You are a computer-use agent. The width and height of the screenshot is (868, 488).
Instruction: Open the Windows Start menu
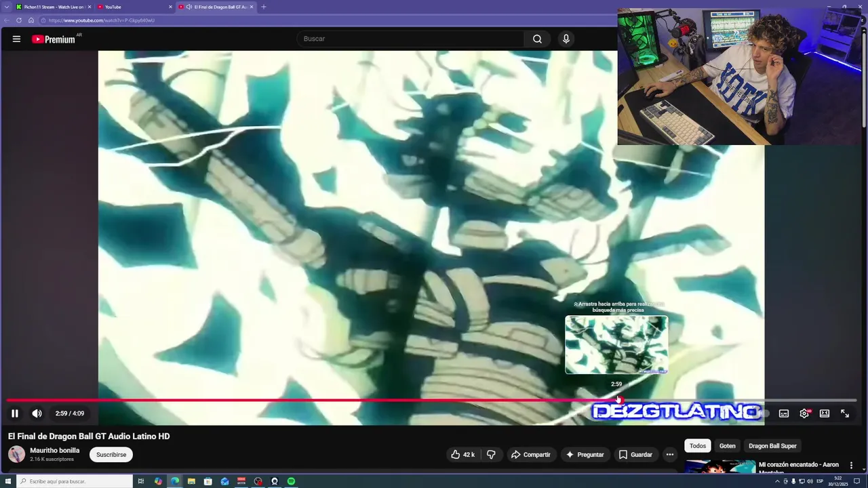click(x=7, y=481)
